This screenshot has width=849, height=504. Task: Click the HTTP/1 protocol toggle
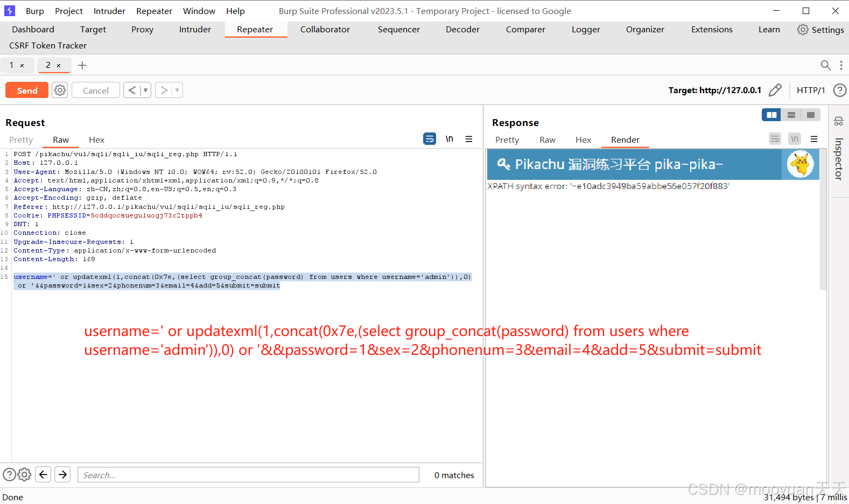(x=811, y=90)
